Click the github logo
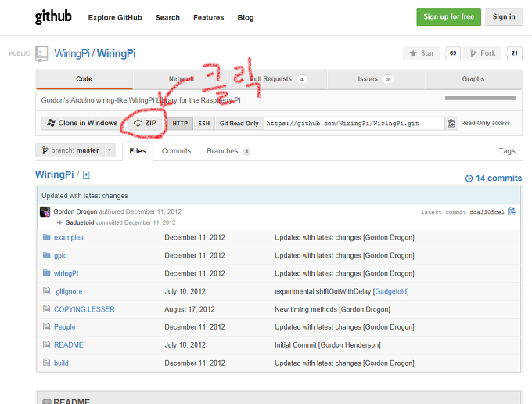 point(53,16)
